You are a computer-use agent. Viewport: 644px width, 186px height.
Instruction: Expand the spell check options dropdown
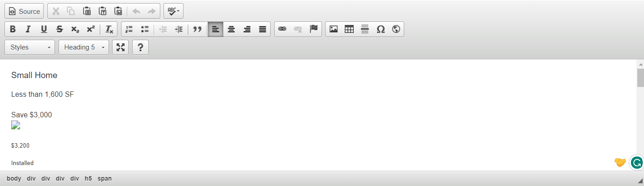click(x=174, y=11)
